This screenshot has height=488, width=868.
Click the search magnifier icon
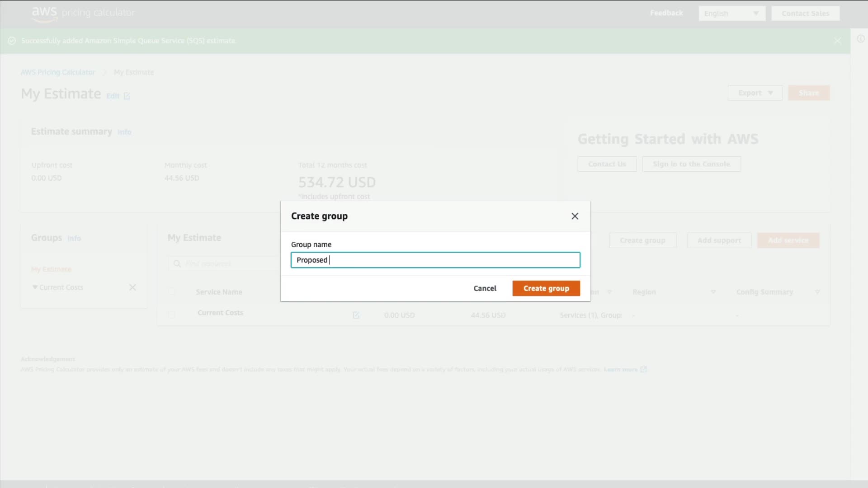[x=177, y=264]
